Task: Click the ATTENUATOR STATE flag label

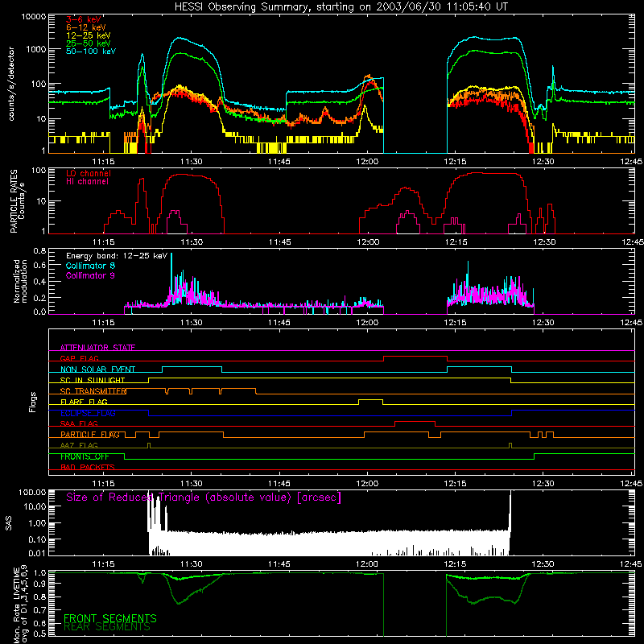Action: pos(97,348)
